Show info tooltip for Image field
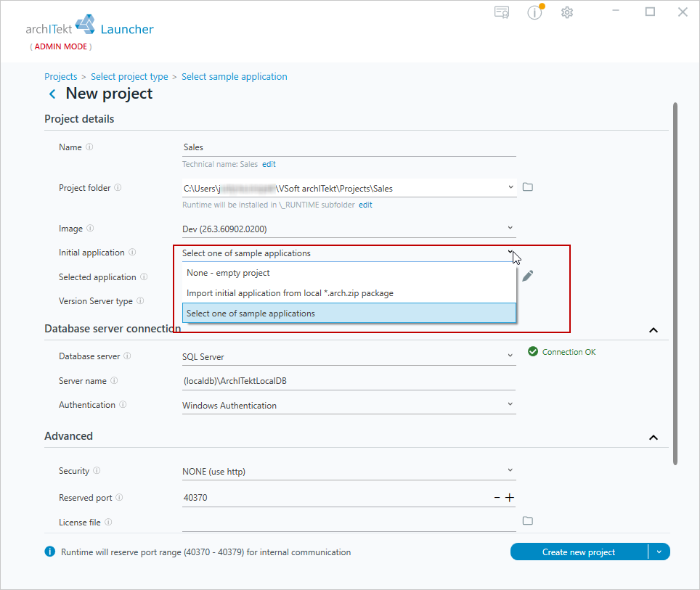This screenshot has width=700, height=590. 90,228
